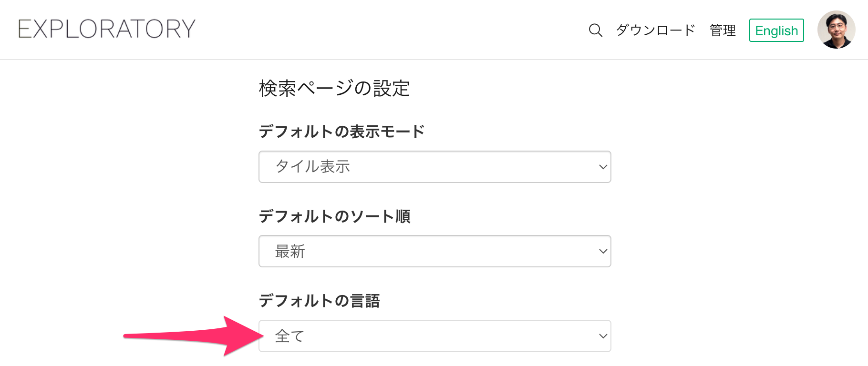Click the pink arrow annotation
Viewport: 868px width, 366px height.
194,335
